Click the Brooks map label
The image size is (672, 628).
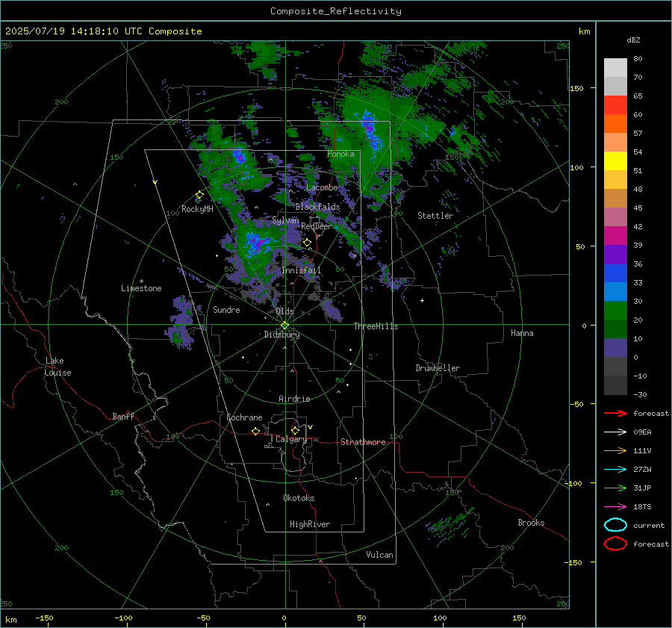(x=531, y=523)
